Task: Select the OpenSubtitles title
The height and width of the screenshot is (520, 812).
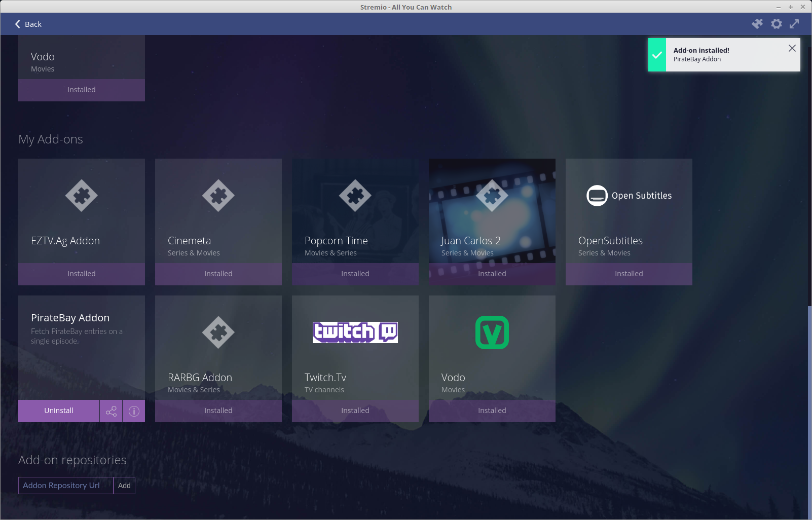Action: tap(610, 241)
